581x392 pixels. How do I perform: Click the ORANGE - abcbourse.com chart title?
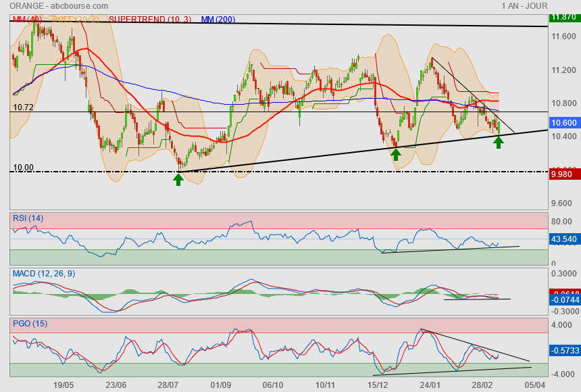pos(59,6)
